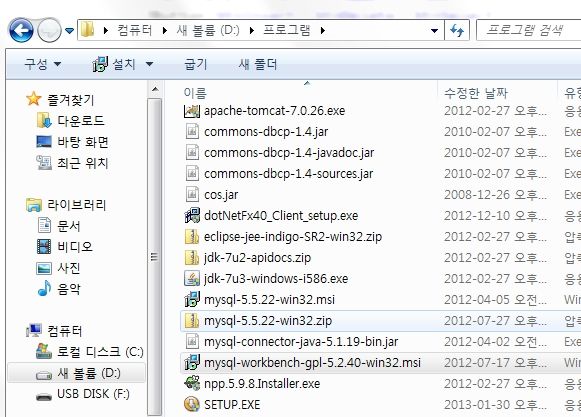Click the navigation pane scrollbar thumb

point(155,257)
